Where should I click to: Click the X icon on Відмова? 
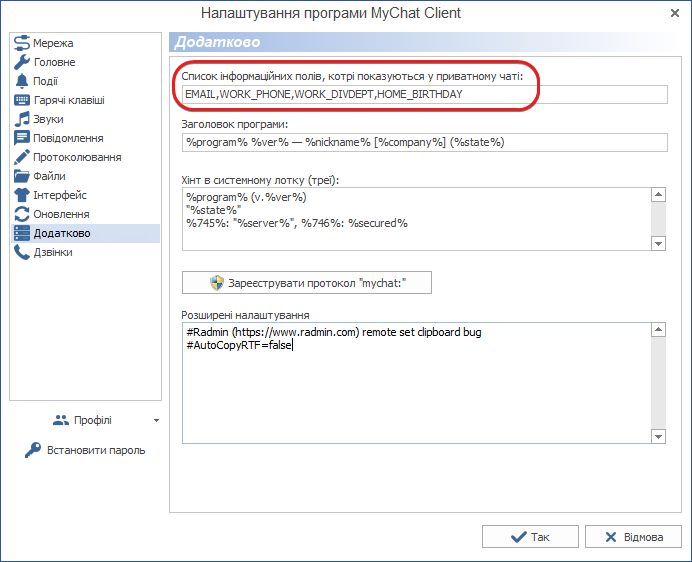pos(611,537)
